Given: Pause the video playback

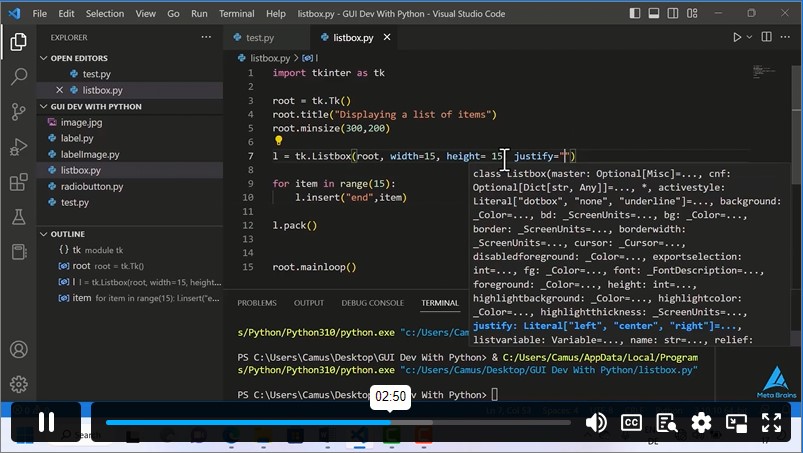Looking at the screenshot, I should point(46,422).
